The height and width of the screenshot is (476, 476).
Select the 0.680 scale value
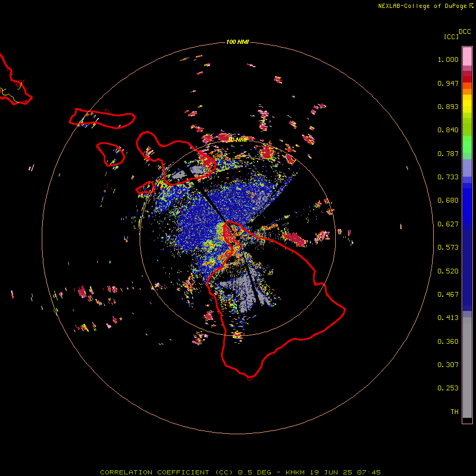click(x=448, y=200)
